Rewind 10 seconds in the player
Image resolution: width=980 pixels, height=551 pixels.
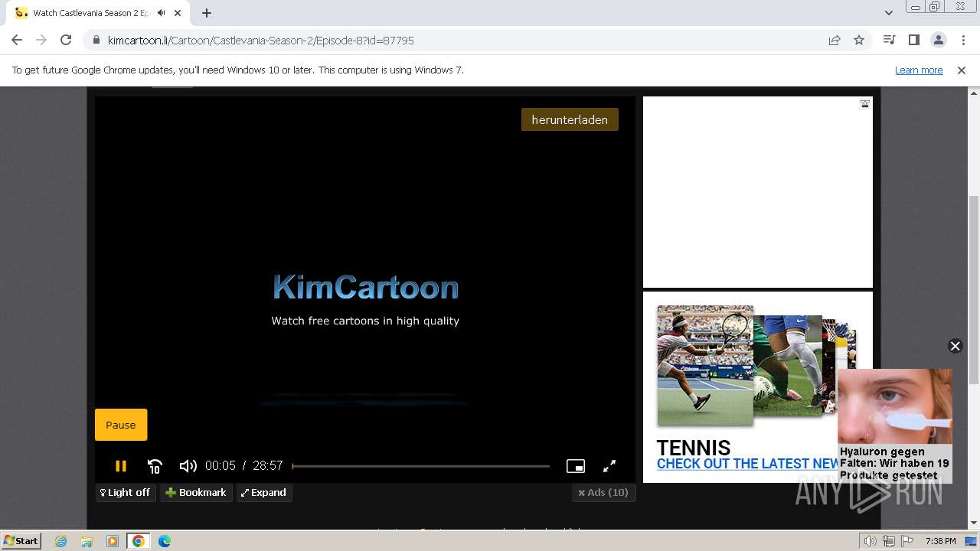(155, 466)
